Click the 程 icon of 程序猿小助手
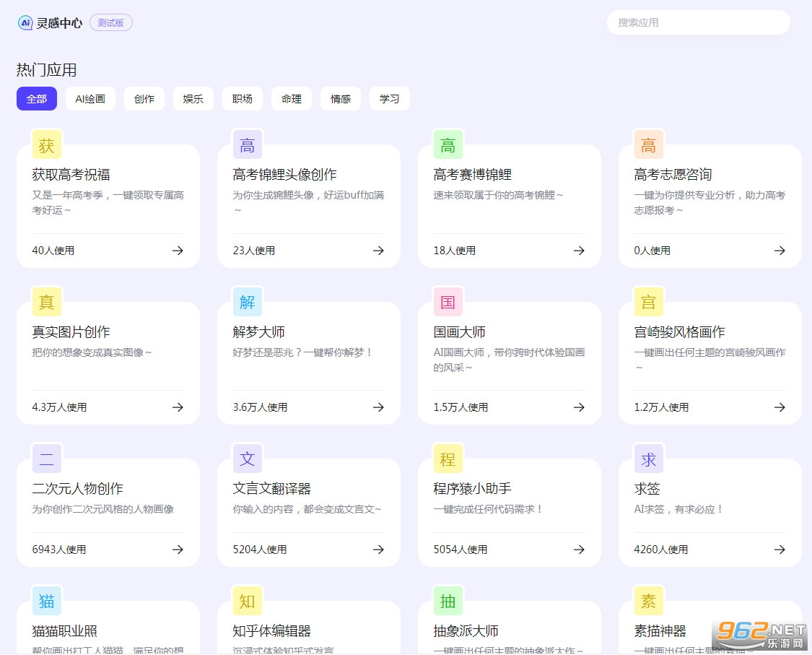 [448, 459]
